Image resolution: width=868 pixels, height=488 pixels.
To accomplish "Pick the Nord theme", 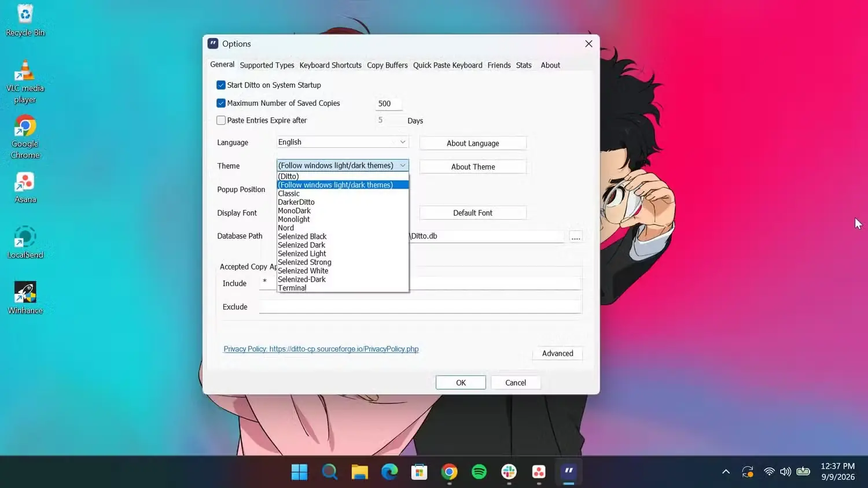I will click(x=343, y=228).
